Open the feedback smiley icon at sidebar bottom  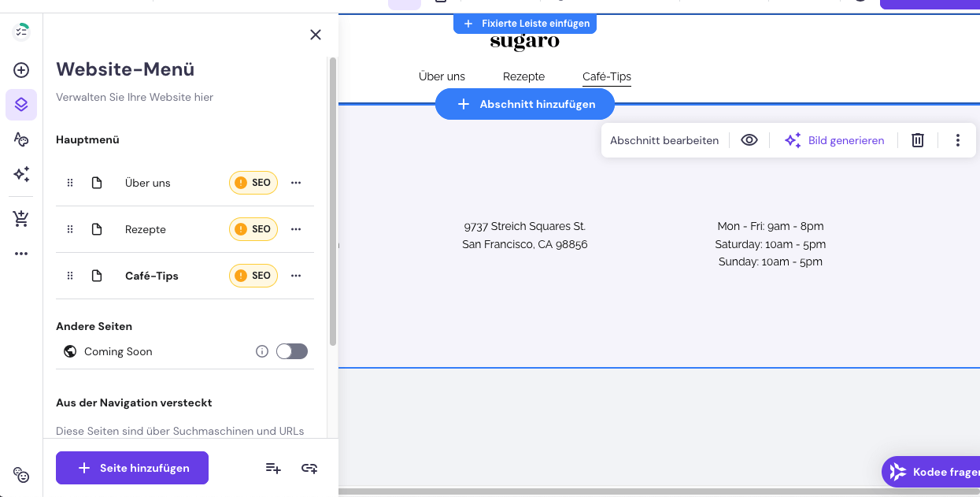21,475
